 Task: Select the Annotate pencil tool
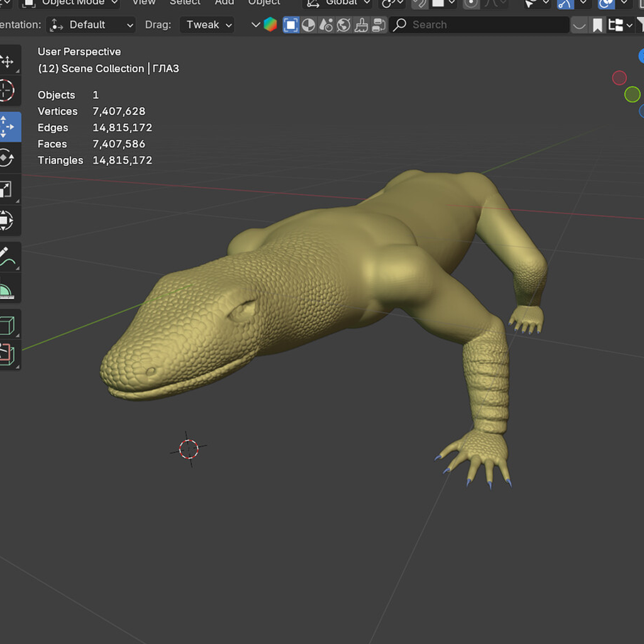tap(8, 257)
